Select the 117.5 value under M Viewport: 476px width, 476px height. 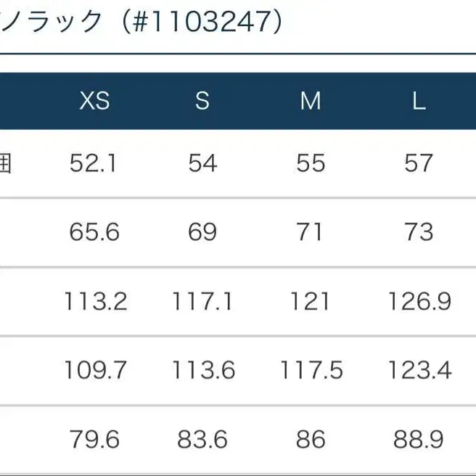point(311,370)
